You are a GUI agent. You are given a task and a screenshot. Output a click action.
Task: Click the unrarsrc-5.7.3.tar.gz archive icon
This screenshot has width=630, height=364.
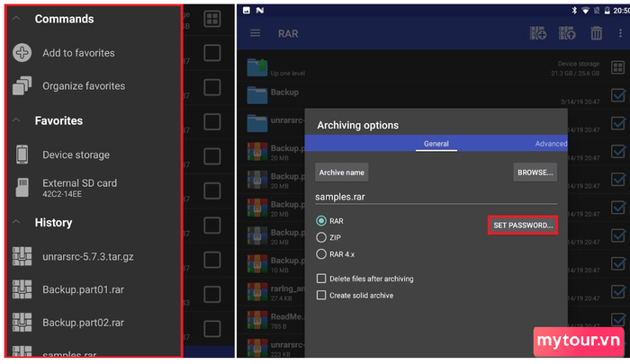(x=22, y=256)
